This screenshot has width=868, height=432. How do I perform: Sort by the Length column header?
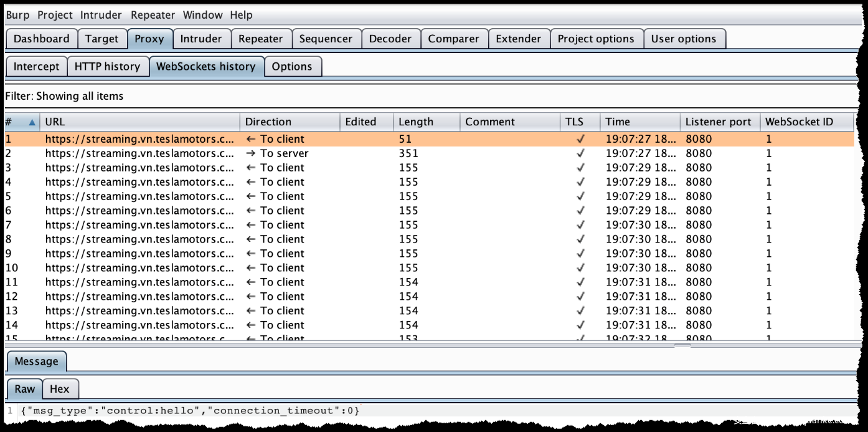[x=415, y=122]
